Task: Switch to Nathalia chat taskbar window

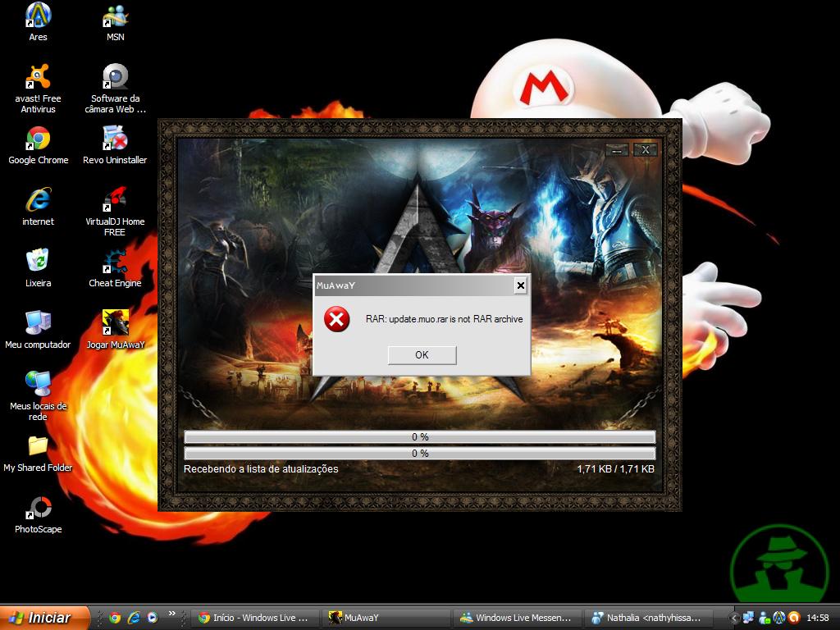Action: click(x=648, y=618)
